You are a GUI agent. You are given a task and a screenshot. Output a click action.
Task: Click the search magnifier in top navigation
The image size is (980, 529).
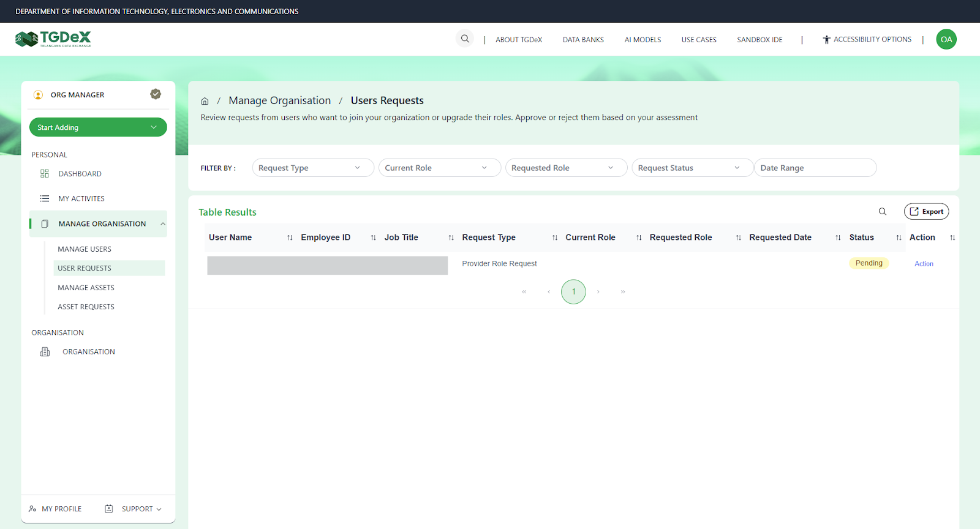click(465, 39)
